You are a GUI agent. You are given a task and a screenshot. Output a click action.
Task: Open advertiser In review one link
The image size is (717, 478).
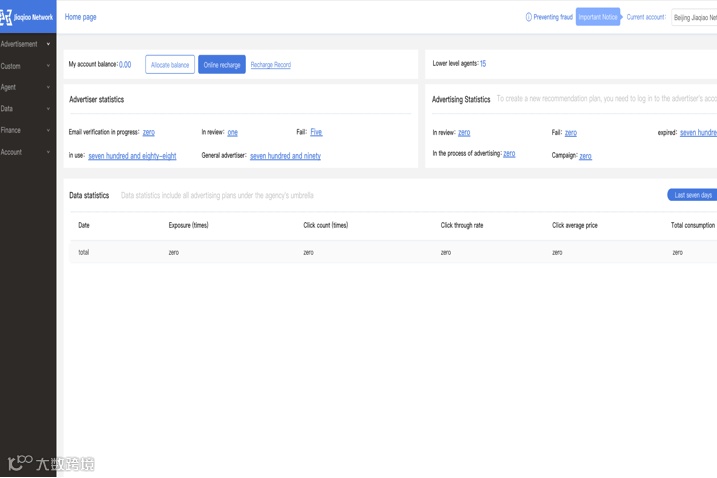(232, 132)
